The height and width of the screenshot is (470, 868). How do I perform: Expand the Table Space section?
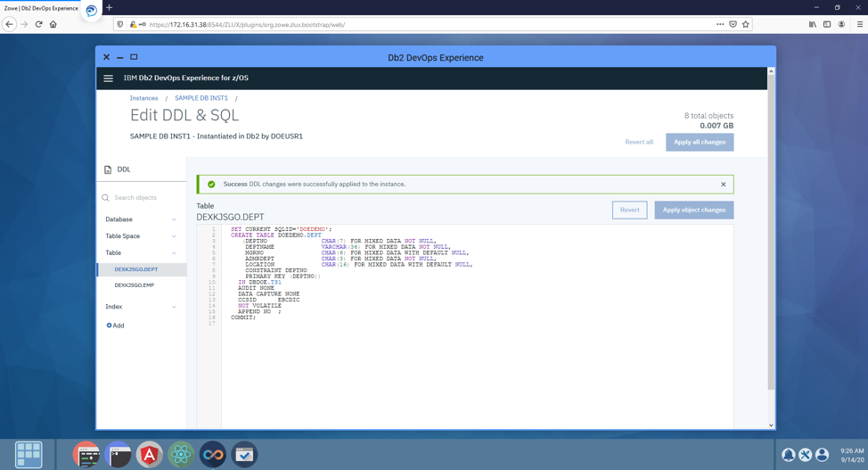click(x=141, y=236)
